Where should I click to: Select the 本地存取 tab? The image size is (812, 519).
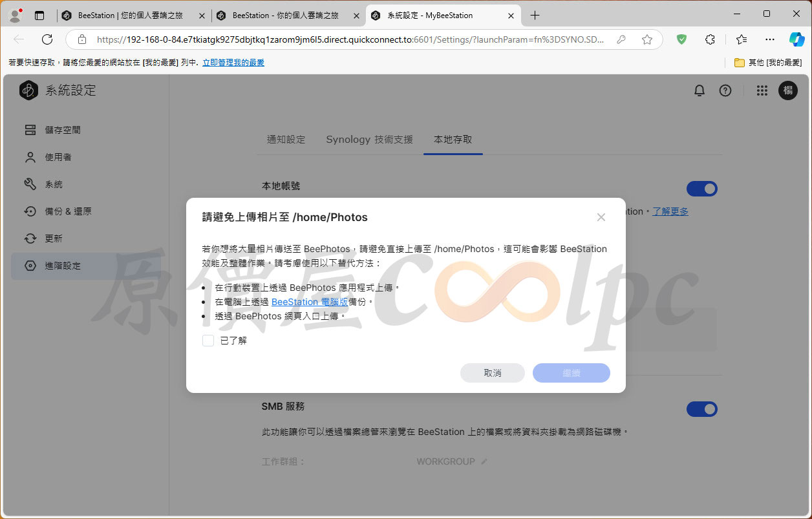[x=453, y=140]
